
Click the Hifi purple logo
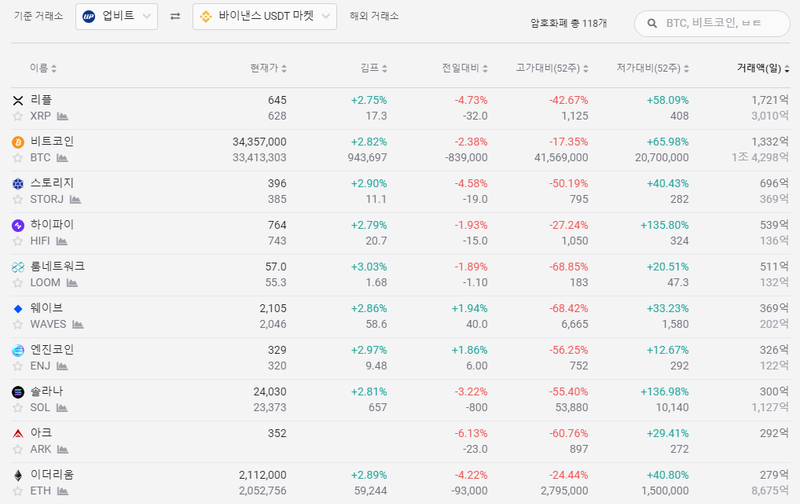tap(18, 225)
